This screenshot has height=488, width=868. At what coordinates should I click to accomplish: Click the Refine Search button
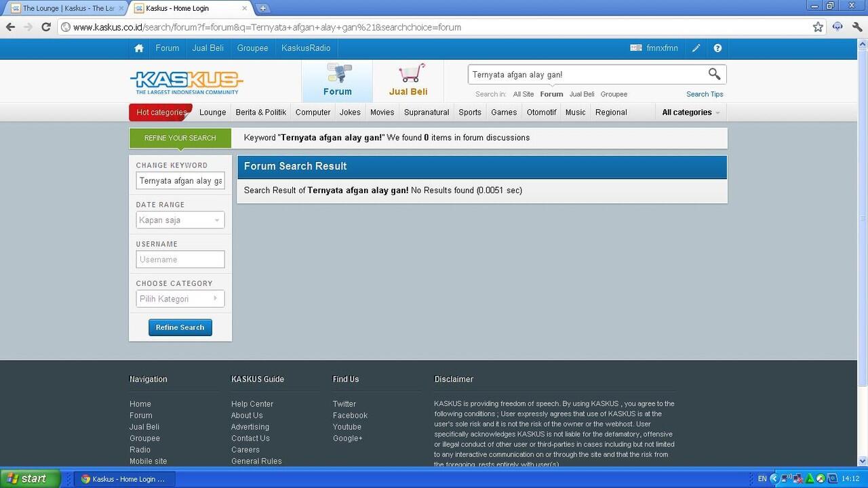tap(180, 327)
